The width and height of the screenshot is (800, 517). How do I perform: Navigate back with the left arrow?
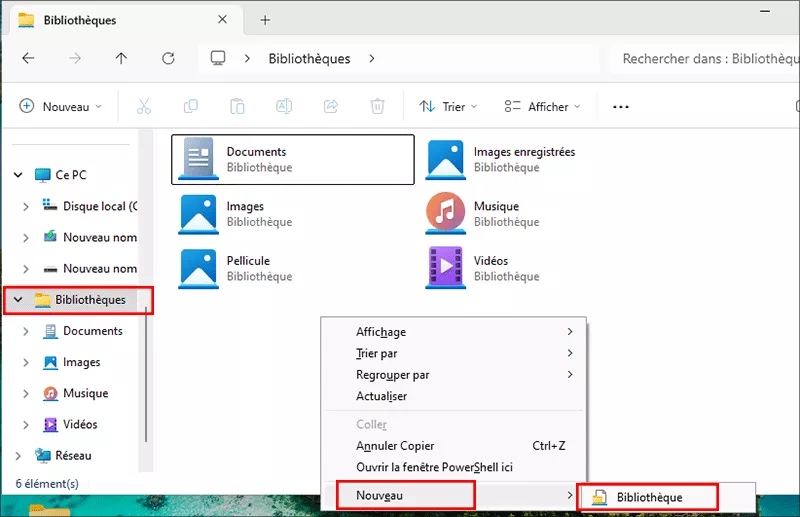[28, 59]
